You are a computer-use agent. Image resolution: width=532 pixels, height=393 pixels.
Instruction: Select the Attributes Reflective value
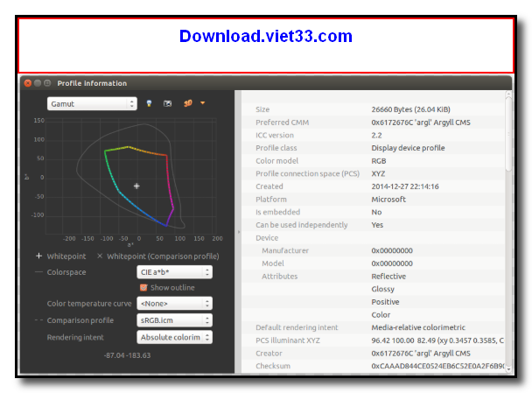388,277
